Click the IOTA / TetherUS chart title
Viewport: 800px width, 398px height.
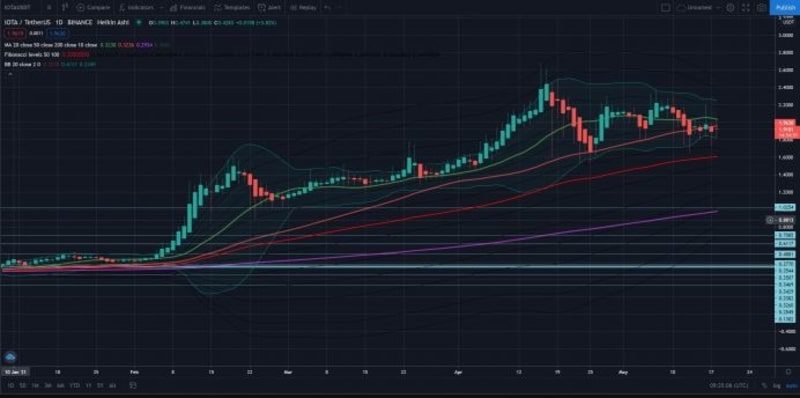point(29,22)
